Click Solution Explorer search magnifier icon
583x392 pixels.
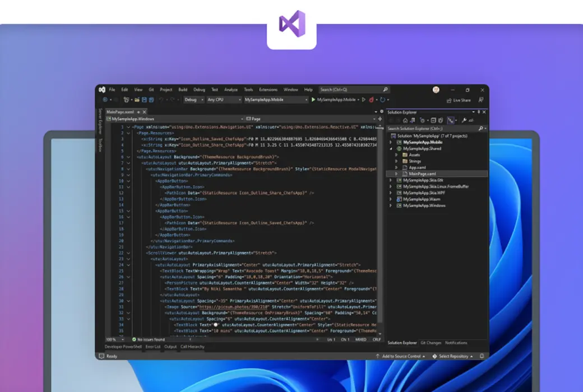(x=481, y=128)
